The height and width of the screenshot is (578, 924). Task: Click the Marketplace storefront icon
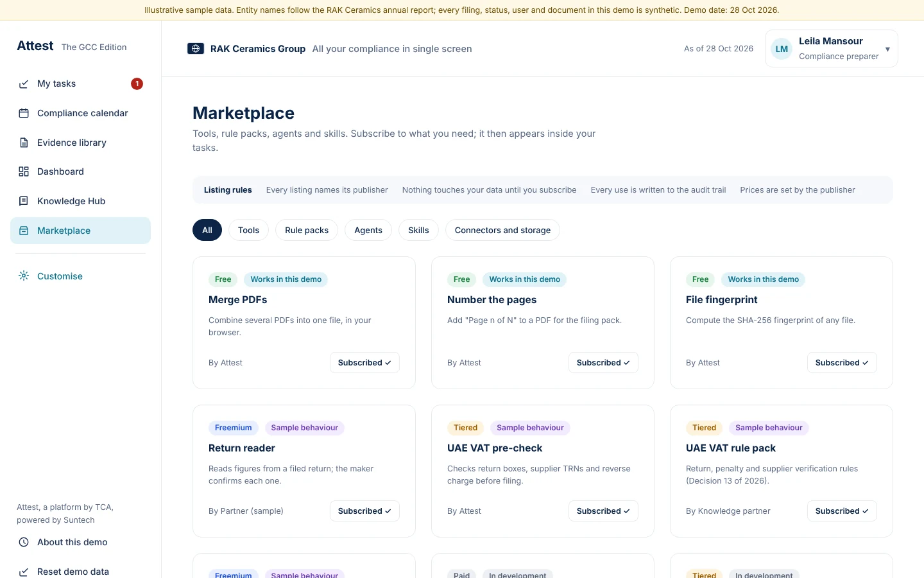click(24, 231)
